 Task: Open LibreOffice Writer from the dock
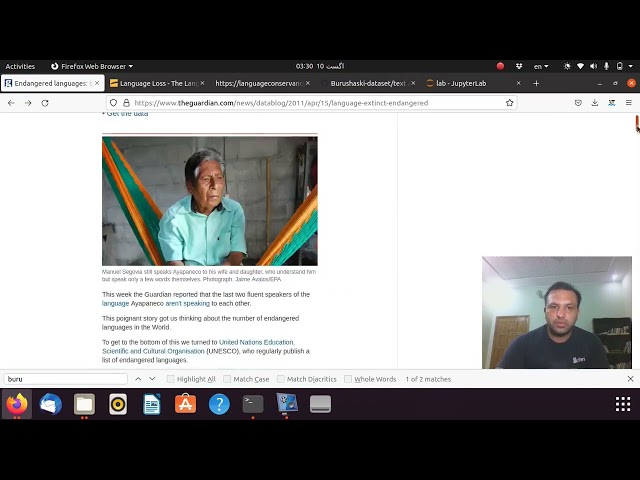tap(152, 404)
